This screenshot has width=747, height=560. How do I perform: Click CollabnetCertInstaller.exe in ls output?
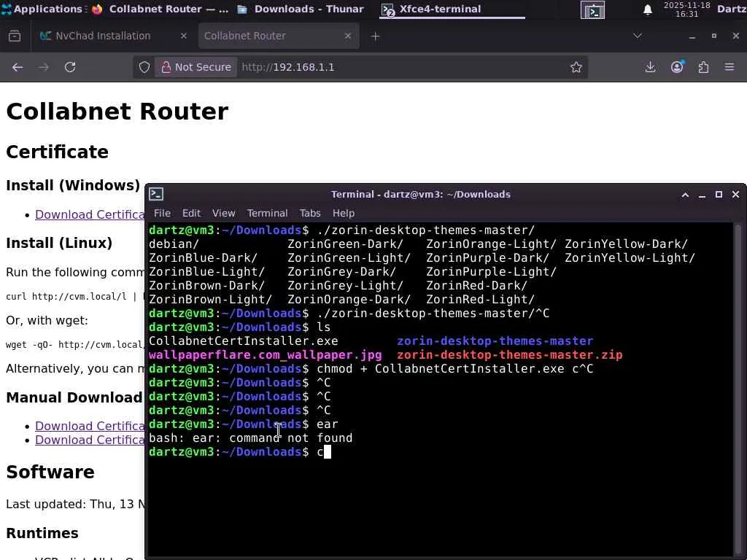coord(244,341)
